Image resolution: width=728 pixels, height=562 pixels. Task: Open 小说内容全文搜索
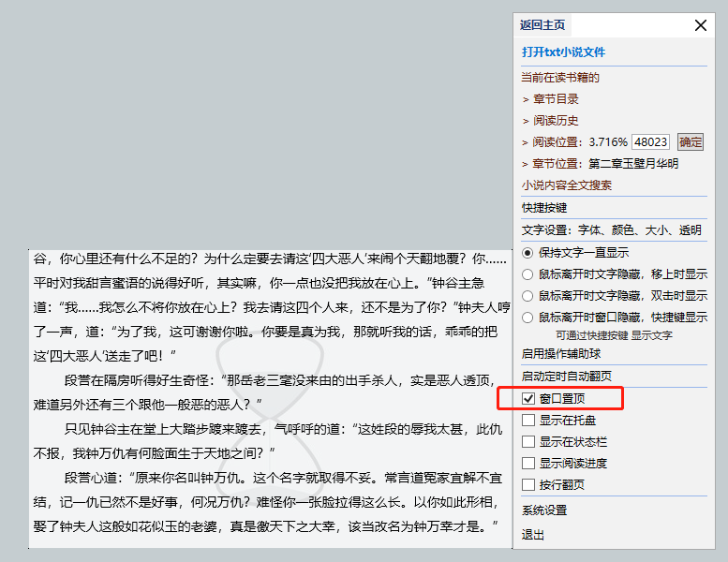(x=567, y=185)
